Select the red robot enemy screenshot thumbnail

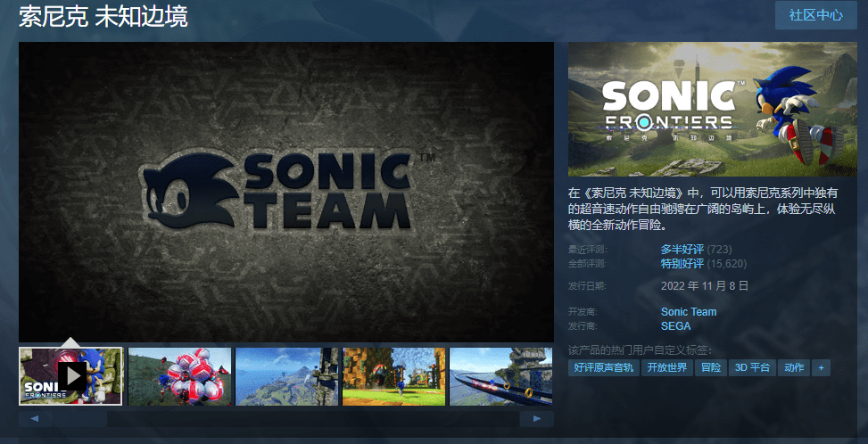click(x=179, y=376)
